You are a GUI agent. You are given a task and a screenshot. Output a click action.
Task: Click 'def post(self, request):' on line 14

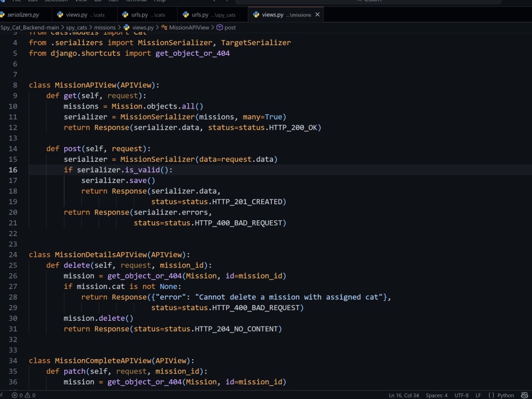(x=98, y=148)
